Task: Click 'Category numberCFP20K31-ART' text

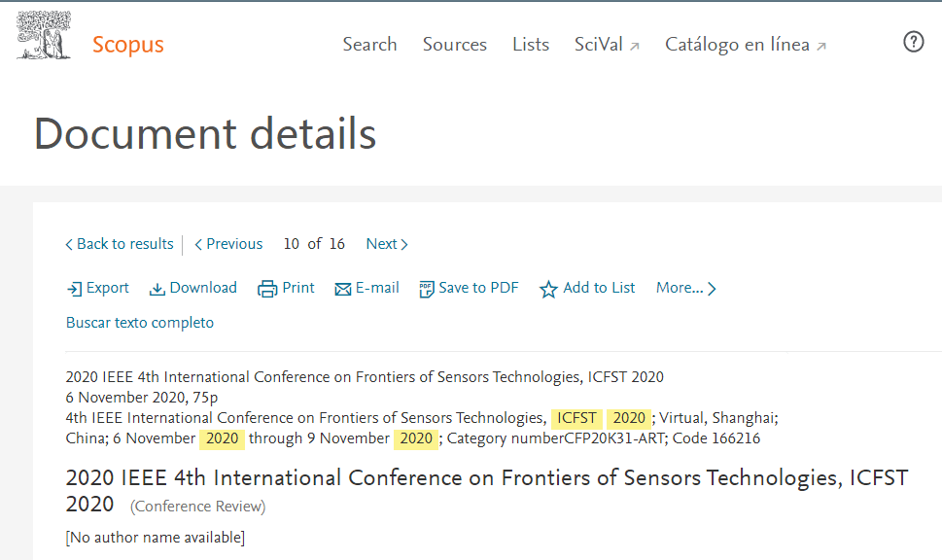Action: (556, 438)
